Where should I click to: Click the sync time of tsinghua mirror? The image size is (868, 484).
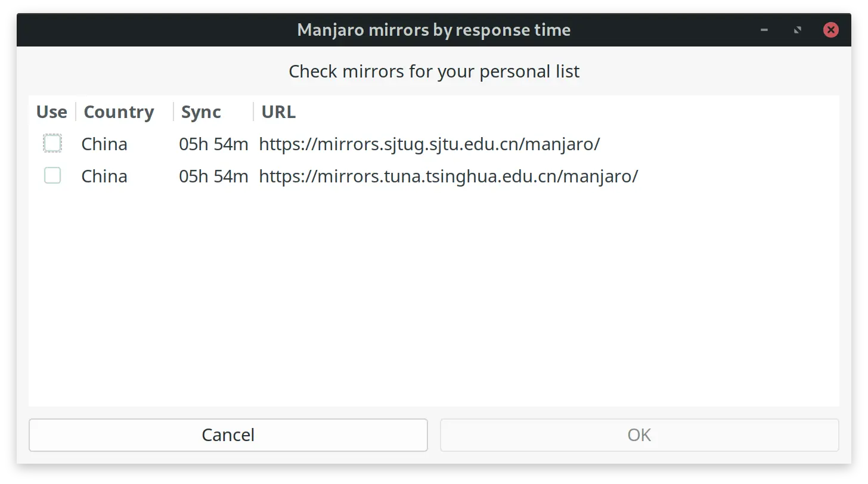[x=213, y=176]
